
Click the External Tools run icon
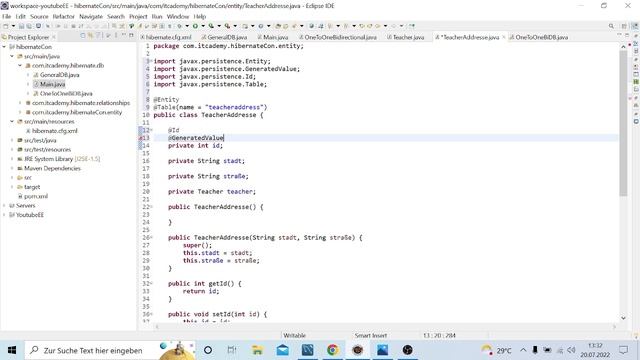click(x=227, y=26)
